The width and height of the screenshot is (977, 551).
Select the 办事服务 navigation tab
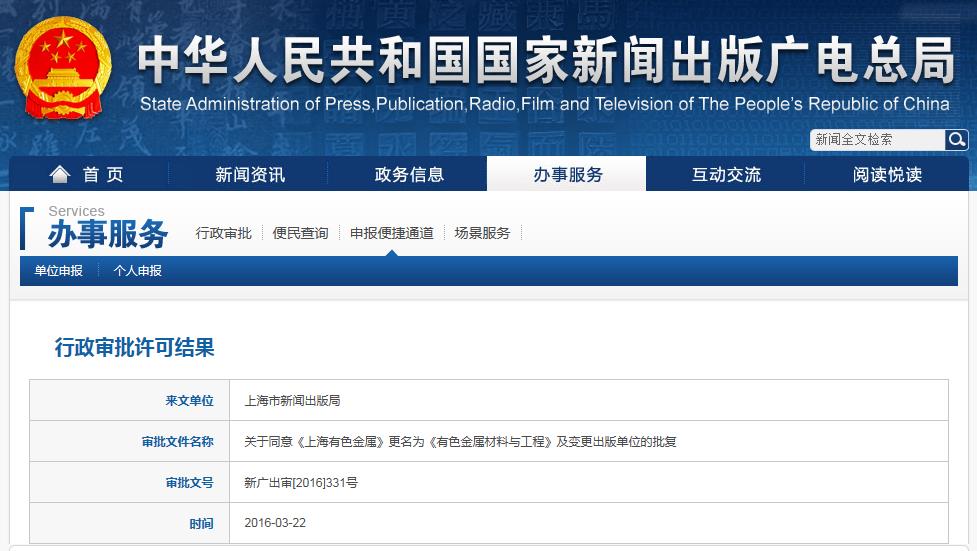[566, 174]
